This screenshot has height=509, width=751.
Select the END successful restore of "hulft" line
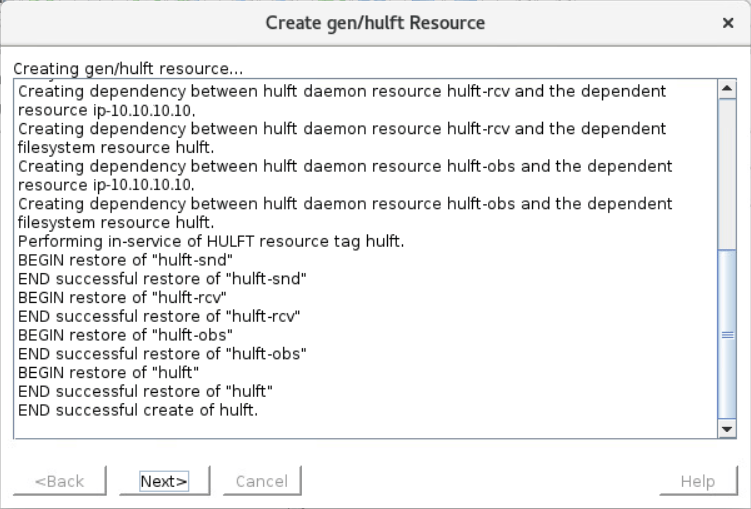pyautogui.click(x=145, y=391)
